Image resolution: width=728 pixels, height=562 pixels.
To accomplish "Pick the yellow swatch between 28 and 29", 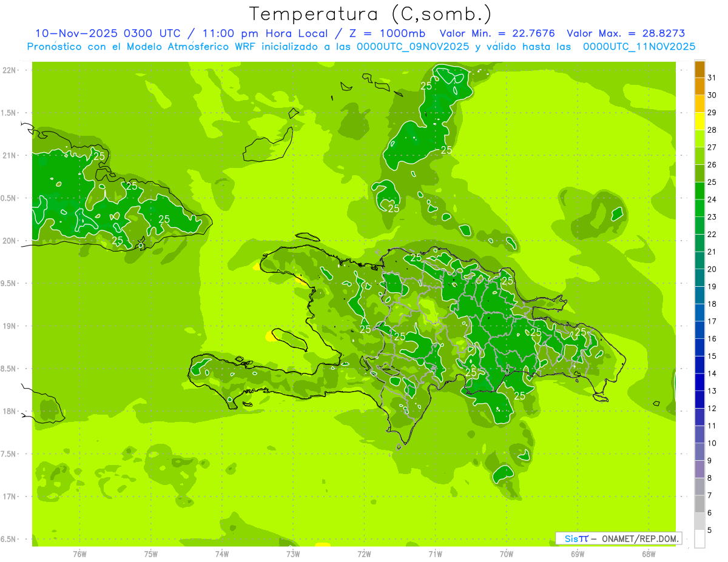I will [x=699, y=121].
